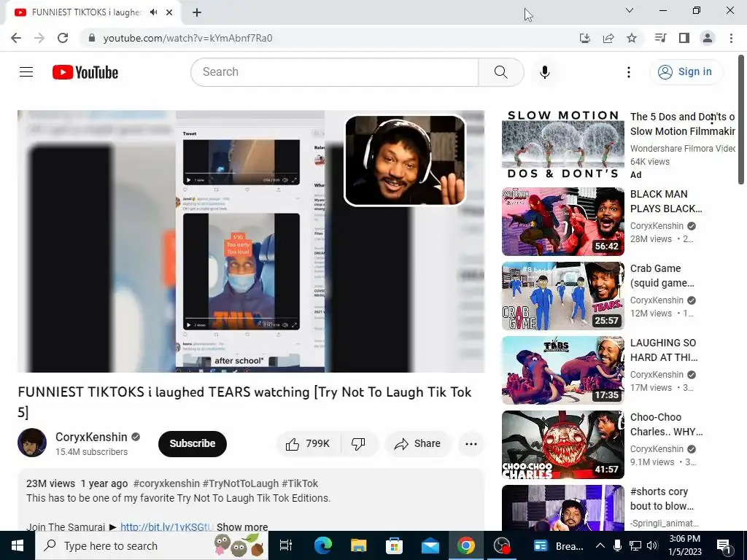Open Choo-Choo Charles video thumbnail
The height and width of the screenshot is (560, 747).
coord(562,444)
